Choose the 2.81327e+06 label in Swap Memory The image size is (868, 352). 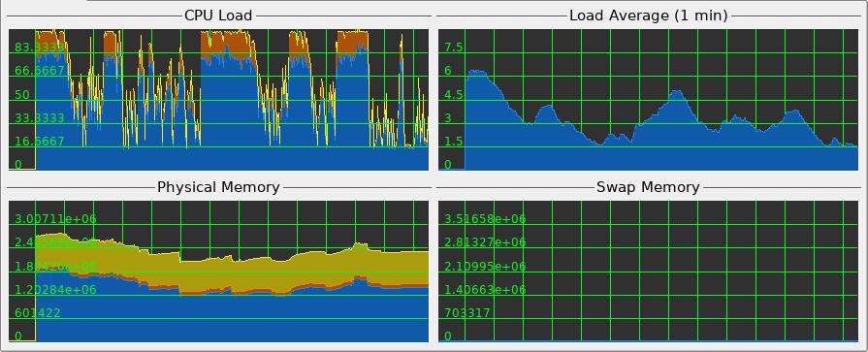[x=485, y=242]
